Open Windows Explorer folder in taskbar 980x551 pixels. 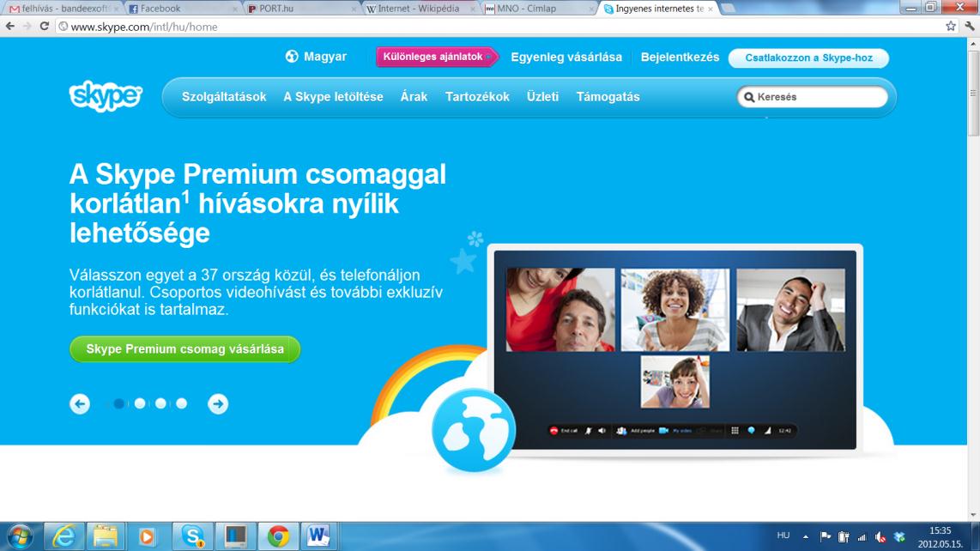pos(105,536)
